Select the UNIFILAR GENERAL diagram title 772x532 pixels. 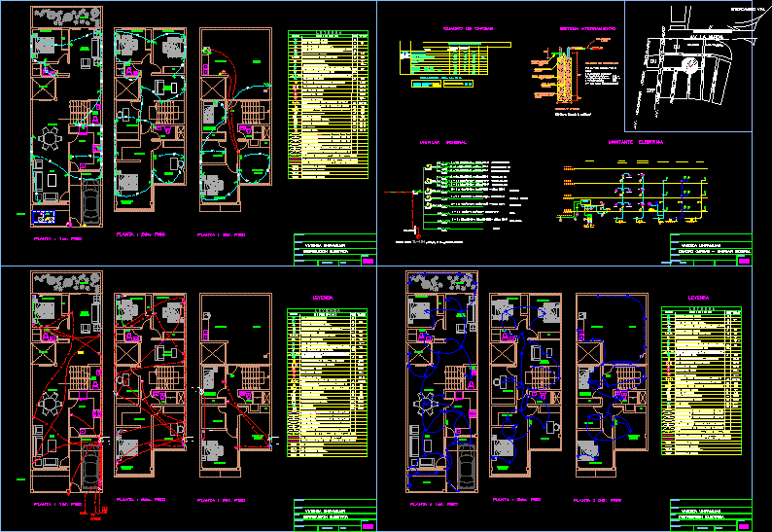click(442, 141)
